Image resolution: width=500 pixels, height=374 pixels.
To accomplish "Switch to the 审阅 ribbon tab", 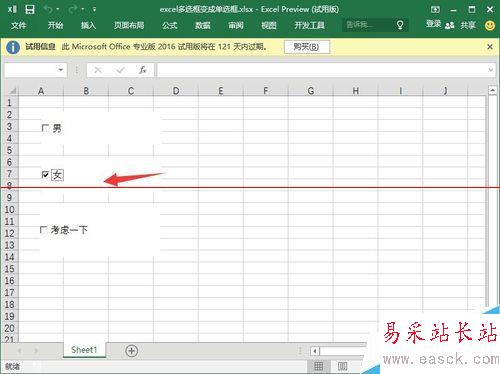I will (236, 25).
